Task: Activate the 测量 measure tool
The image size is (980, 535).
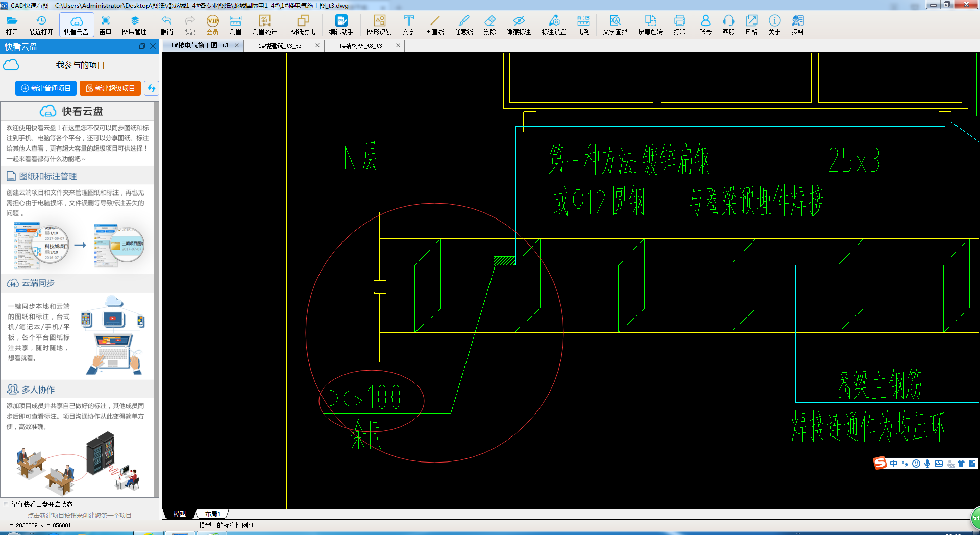Action: 235,25
